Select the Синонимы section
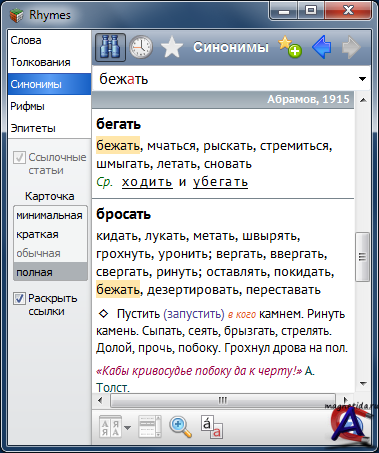Viewport: 379px width, 453px height. (x=49, y=84)
